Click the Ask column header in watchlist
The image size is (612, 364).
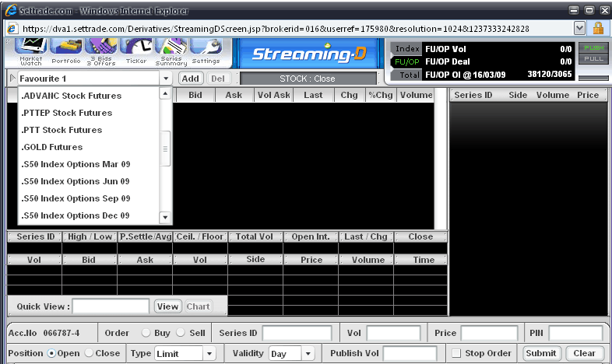(x=234, y=95)
